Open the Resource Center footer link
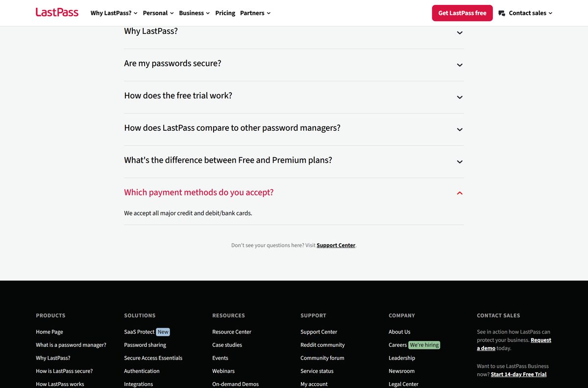Image resolution: width=588 pixels, height=388 pixels. coord(232,332)
